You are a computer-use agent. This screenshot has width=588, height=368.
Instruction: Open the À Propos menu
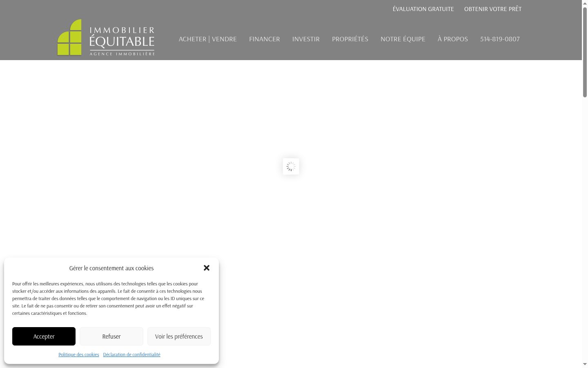453,39
